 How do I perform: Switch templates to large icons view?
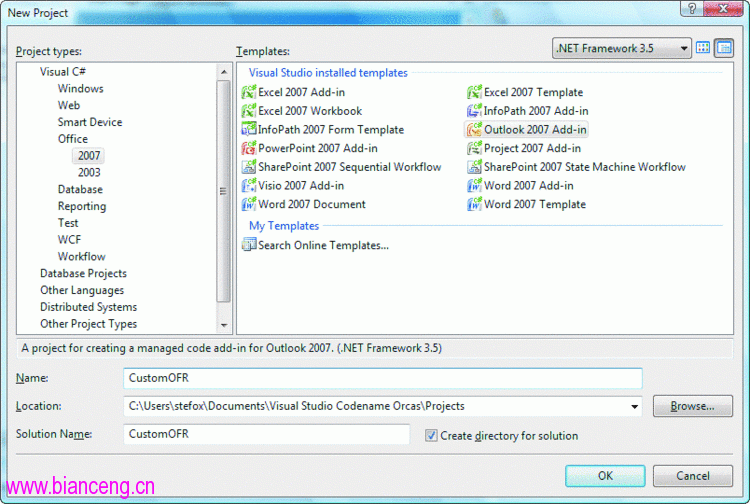point(703,48)
